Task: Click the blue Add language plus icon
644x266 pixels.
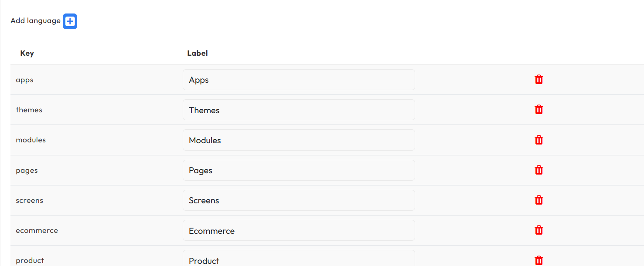Action: point(70,22)
